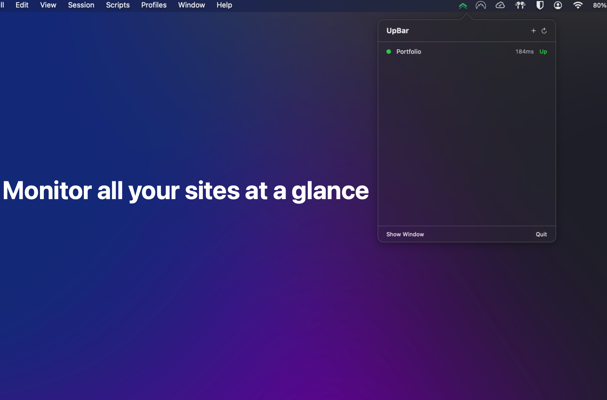This screenshot has height=400, width=607.
Task: Open the Edit menu
Action: (22, 5)
